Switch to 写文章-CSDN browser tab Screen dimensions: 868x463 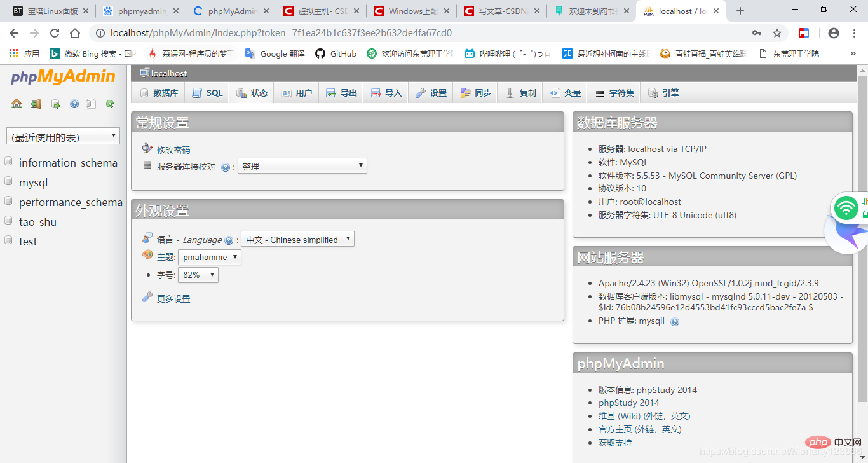[502, 11]
